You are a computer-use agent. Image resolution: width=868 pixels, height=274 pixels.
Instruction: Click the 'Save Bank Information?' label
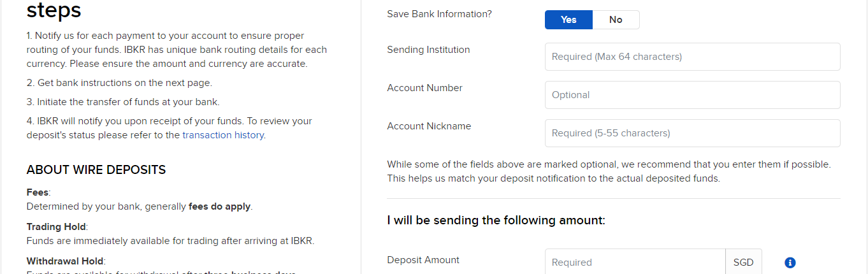click(439, 13)
